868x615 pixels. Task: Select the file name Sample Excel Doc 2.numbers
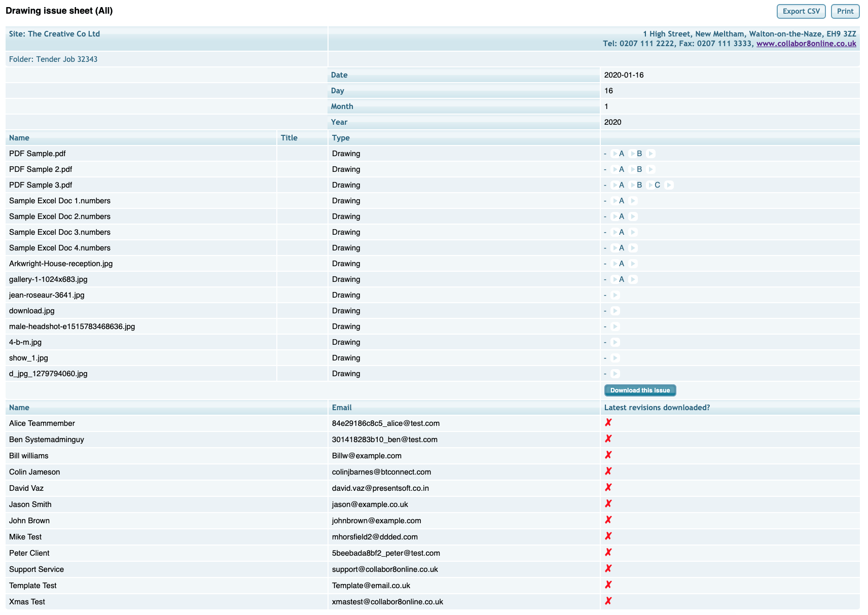click(x=60, y=216)
